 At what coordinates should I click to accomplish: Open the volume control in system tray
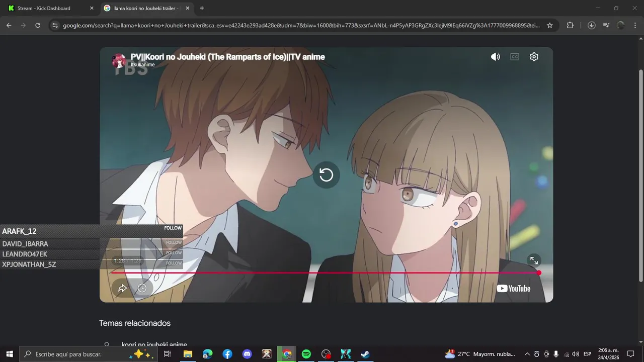(576, 354)
